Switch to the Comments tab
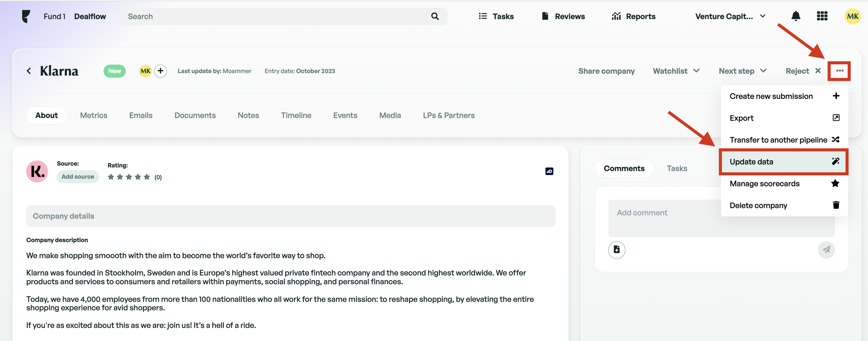 [624, 168]
